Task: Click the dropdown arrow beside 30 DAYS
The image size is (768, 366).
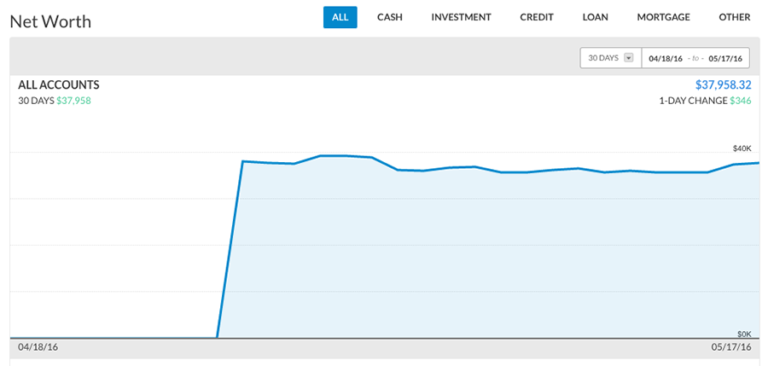Action: (629, 58)
